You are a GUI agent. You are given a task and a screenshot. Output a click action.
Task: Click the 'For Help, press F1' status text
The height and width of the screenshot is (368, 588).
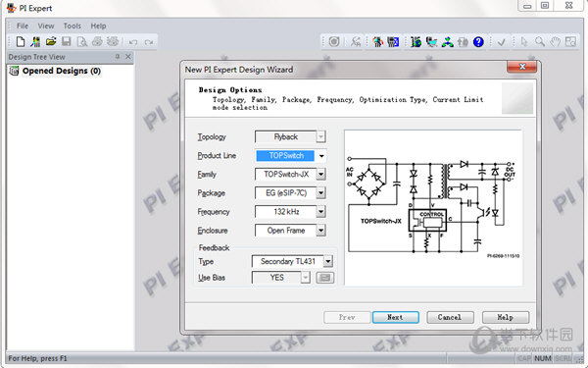[37, 358]
